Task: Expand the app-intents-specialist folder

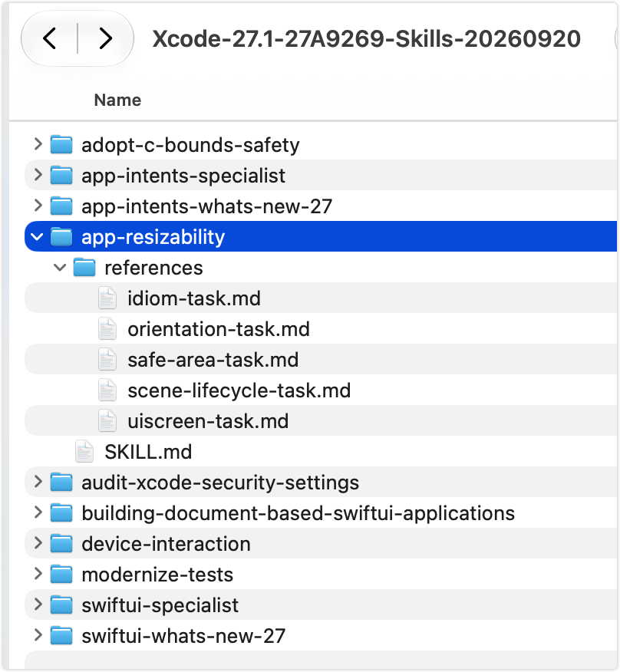Action: click(38, 175)
